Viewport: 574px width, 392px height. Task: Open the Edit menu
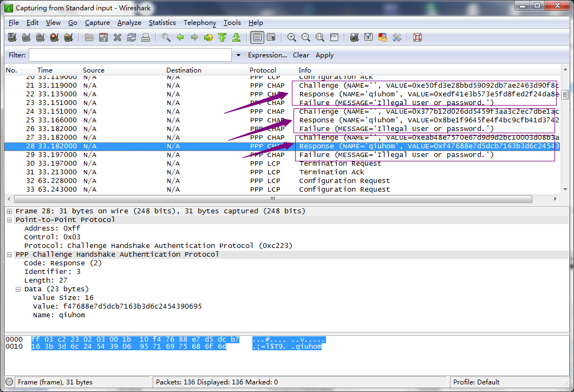[x=32, y=23]
